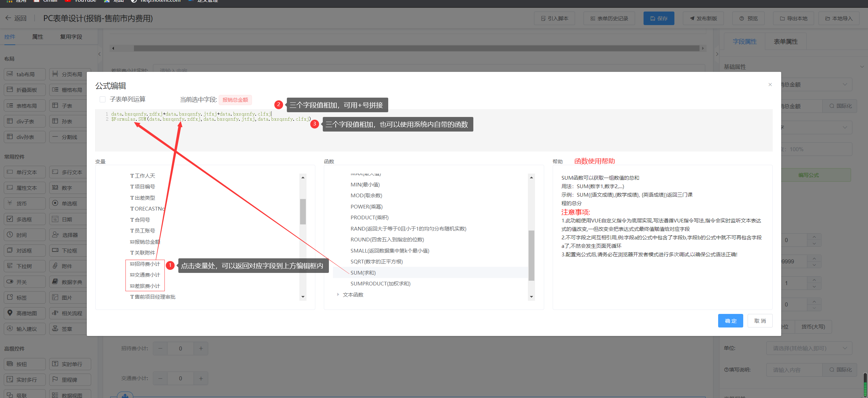Click the variables list scrollbar thumb

pos(303,212)
